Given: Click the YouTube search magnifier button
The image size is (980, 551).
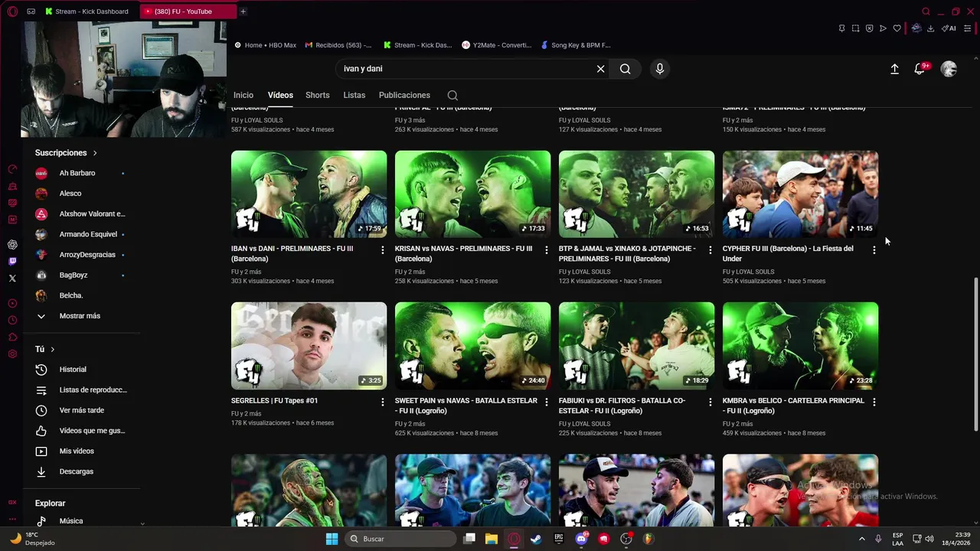Looking at the screenshot, I should tap(626, 69).
